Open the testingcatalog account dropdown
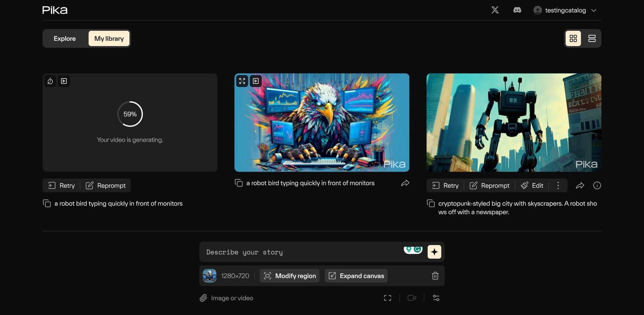 point(565,10)
